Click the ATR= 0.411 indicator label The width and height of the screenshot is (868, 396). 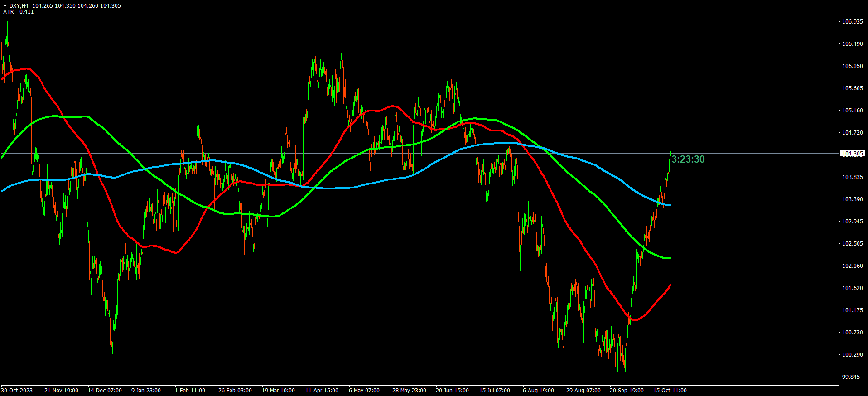19,12
